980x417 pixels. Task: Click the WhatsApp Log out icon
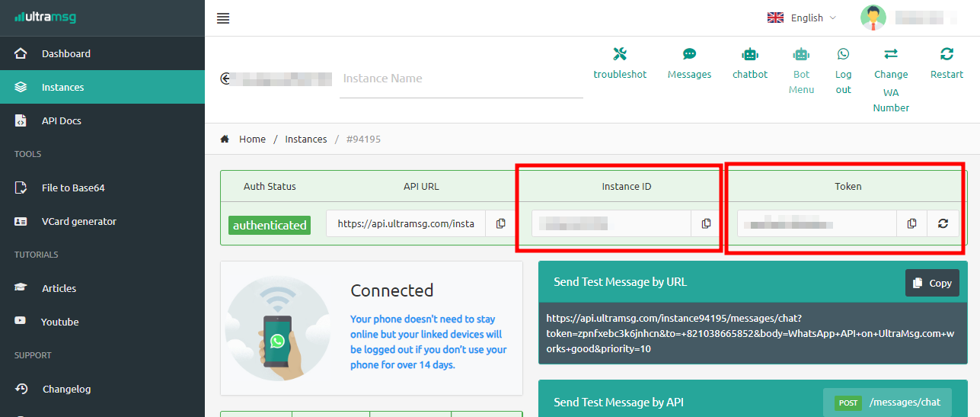[x=843, y=54]
